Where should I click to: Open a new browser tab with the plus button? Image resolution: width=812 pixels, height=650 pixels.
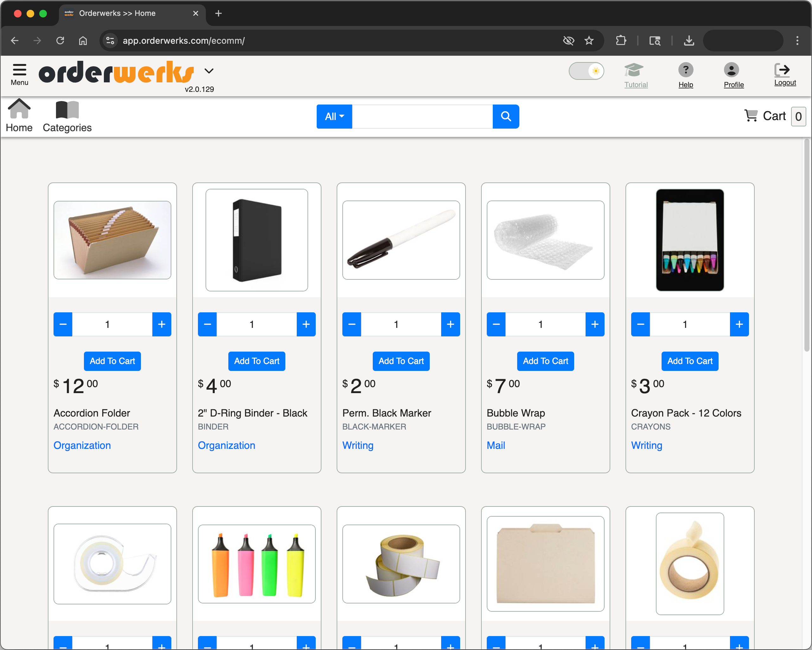pos(219,13)
